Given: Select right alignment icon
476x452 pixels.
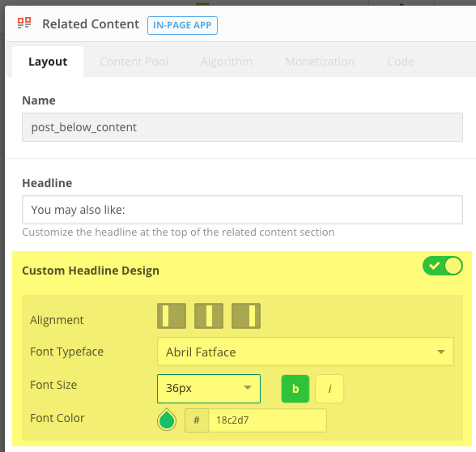Looking at the screenshot, I should (246, 316).
